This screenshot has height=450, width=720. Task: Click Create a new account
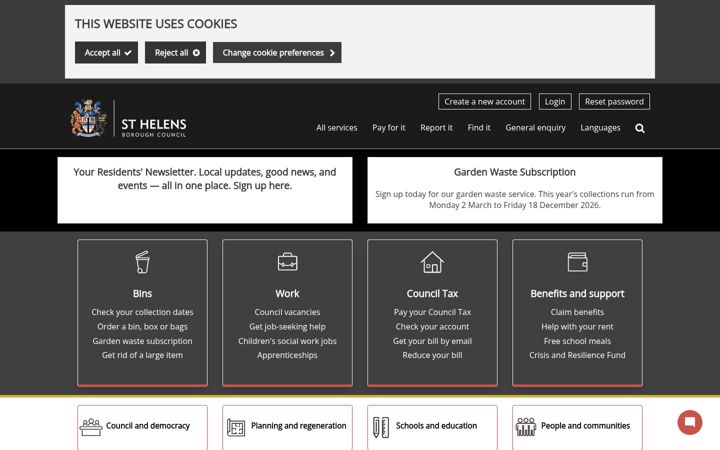484,101
